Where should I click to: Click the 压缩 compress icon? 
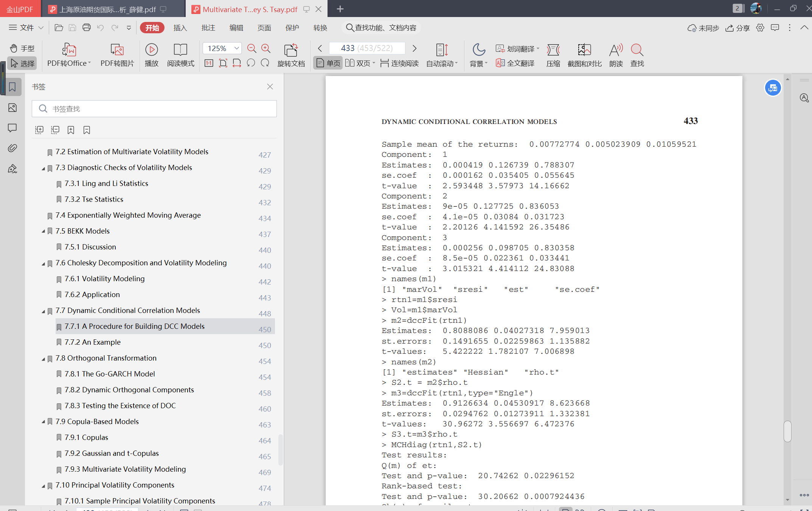(553, 50)
